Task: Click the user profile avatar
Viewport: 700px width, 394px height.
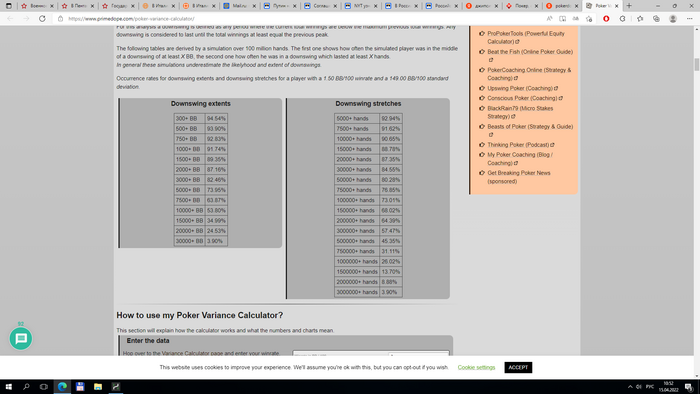Action: point(673,19)
